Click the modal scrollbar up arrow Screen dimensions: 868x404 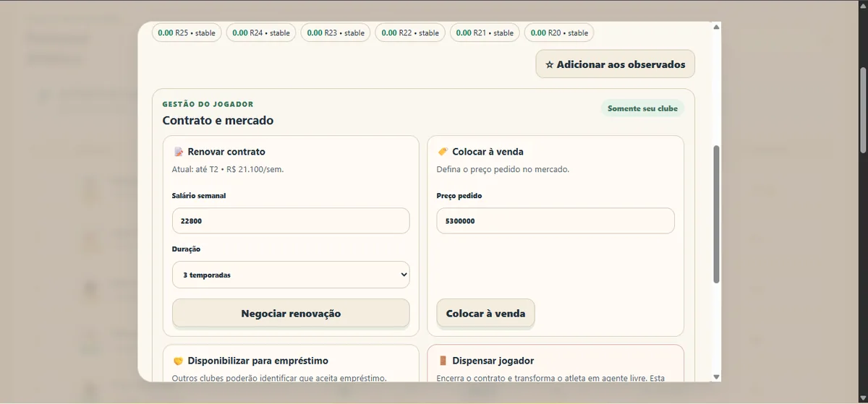[x=716, y=27]
